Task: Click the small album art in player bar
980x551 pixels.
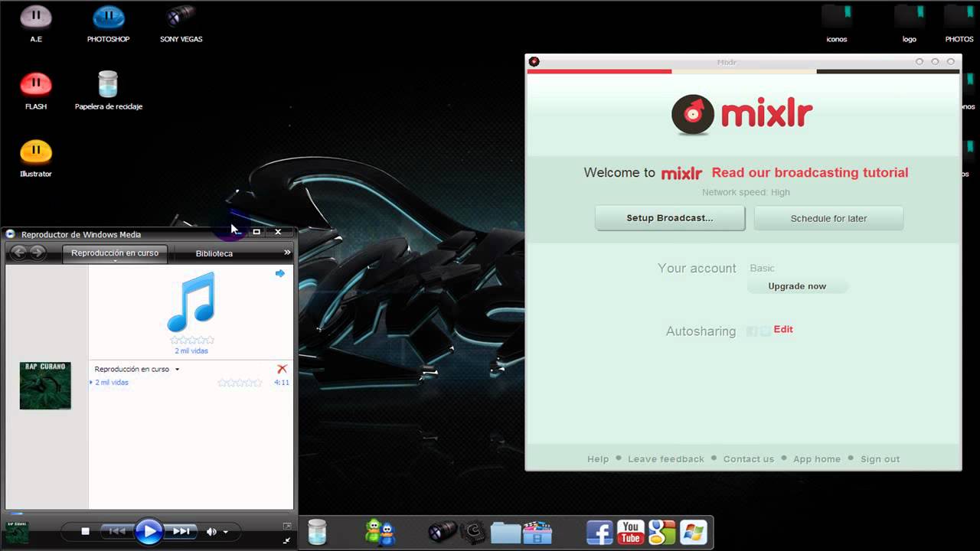Action: point(17,532)
